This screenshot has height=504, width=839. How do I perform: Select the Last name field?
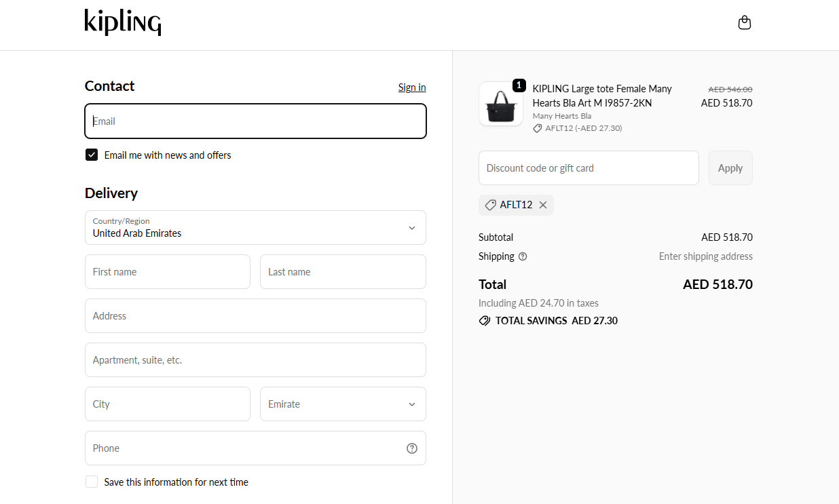tap(343, 272)
